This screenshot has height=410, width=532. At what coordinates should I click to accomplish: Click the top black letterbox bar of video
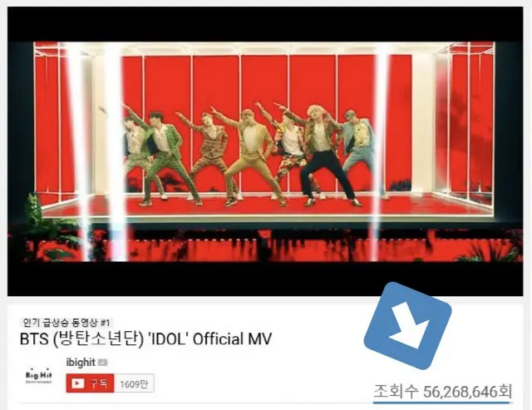tap(265, 24)
